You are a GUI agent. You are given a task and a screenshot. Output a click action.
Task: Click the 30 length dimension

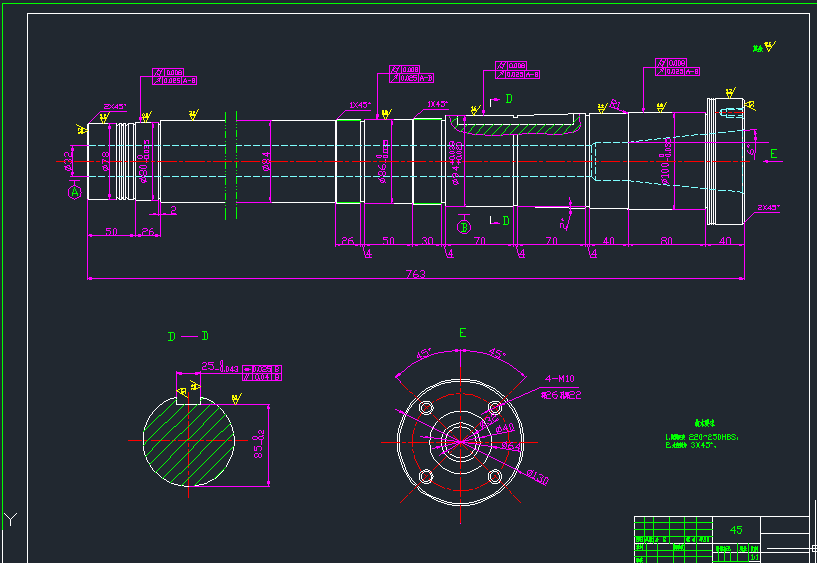(x=427, y=241)
